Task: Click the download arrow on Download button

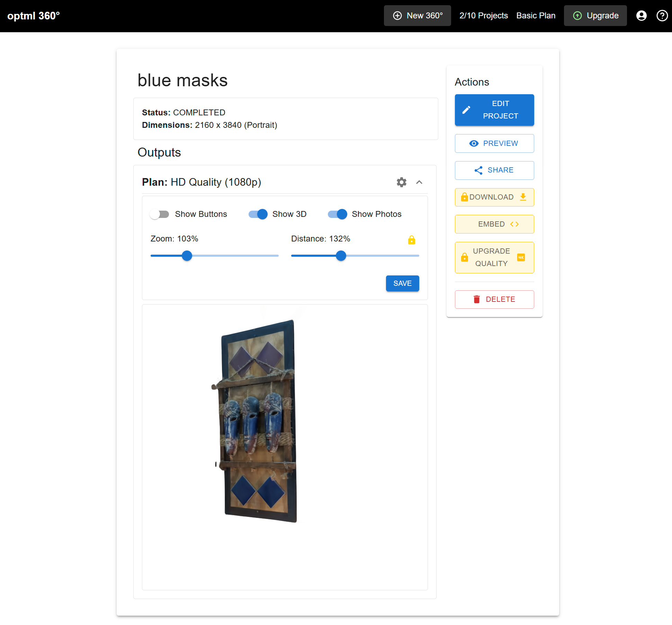Action: tap(523, 197)
